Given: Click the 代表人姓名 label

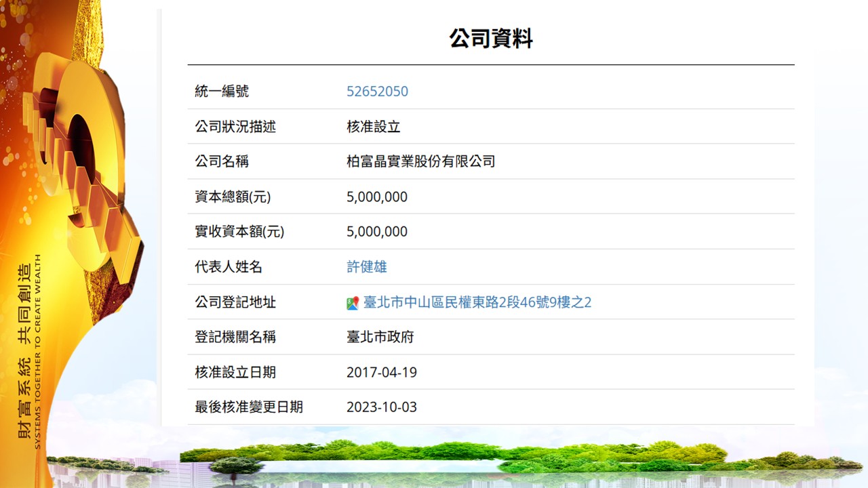Looking at the screenshot, I should click(x=229, y=267).
